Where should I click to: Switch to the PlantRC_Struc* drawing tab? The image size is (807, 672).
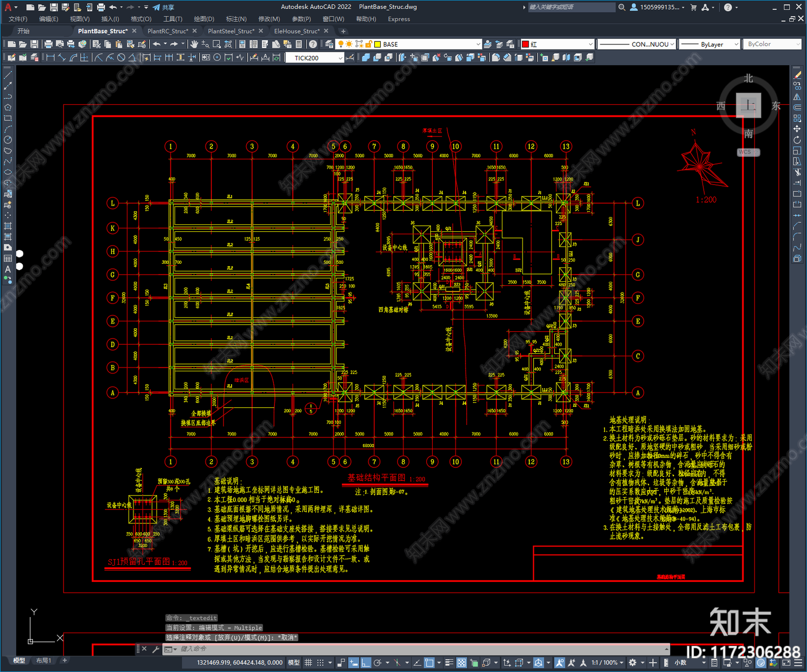168,31
